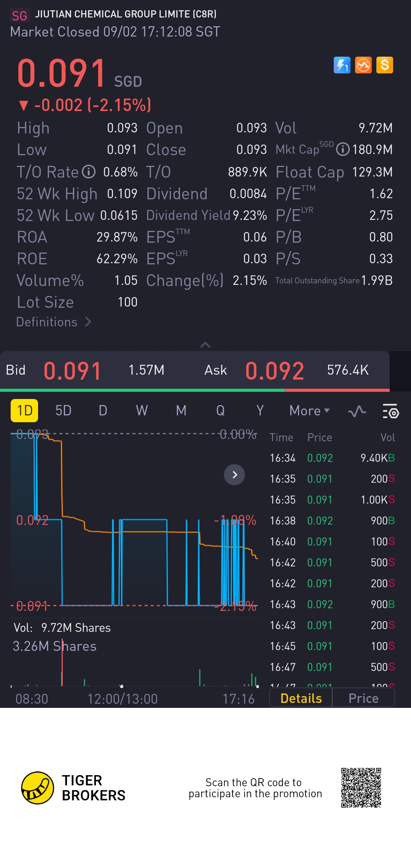Expand chart using round arrow button

(234, 475)
